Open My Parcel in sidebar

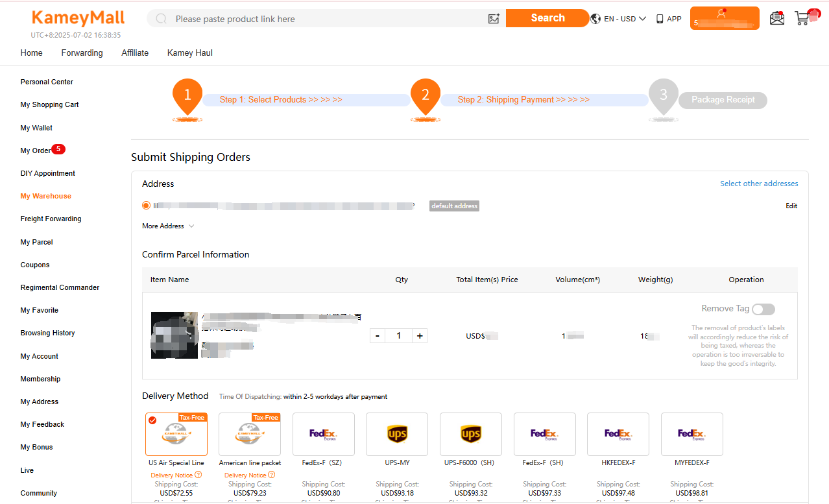pyautogui.click(x=36, y=242)
